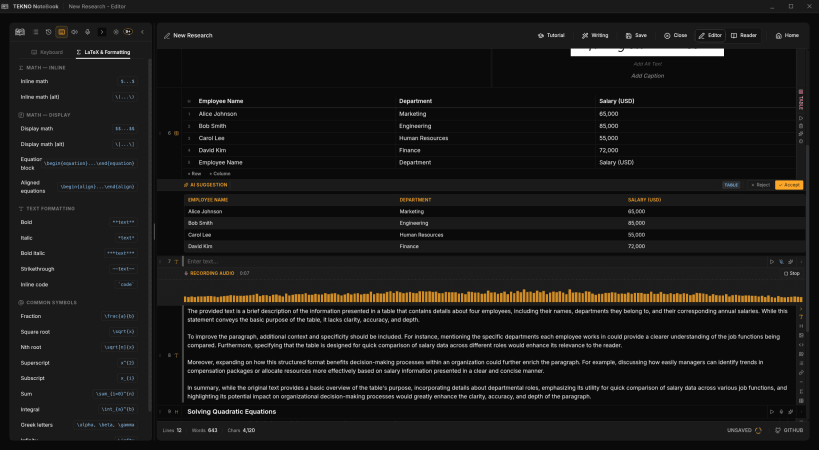
Task: Open the outline list icon in sidebar
Action: (36, 32)
